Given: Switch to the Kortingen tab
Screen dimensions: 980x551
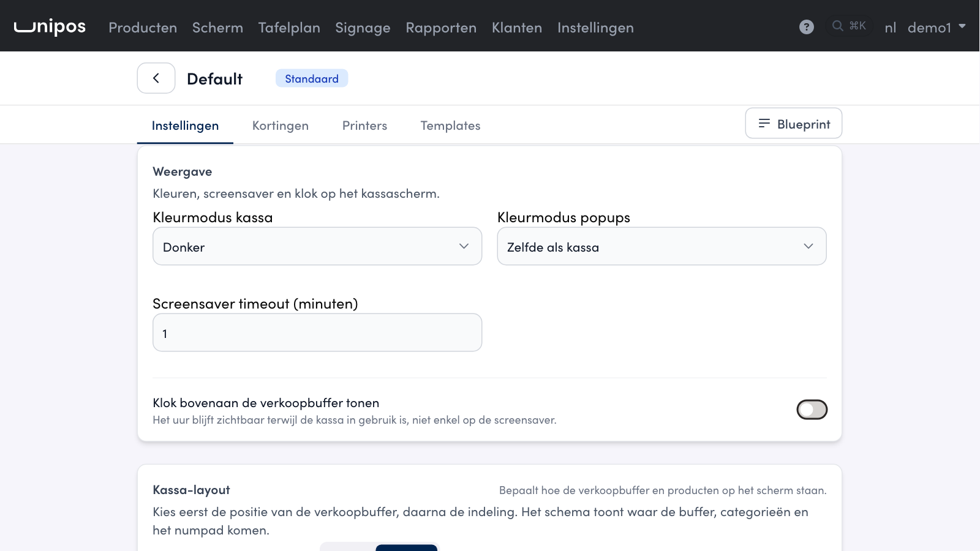Looking at the screenshot, I should pyautogui.click(x=281, y=126).
